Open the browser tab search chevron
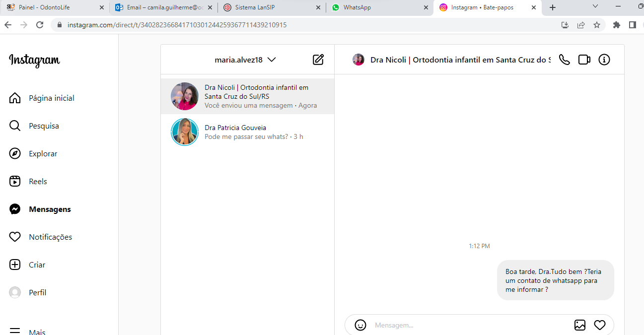The width and height of the screenshot is (644, 335). (596, 7)
